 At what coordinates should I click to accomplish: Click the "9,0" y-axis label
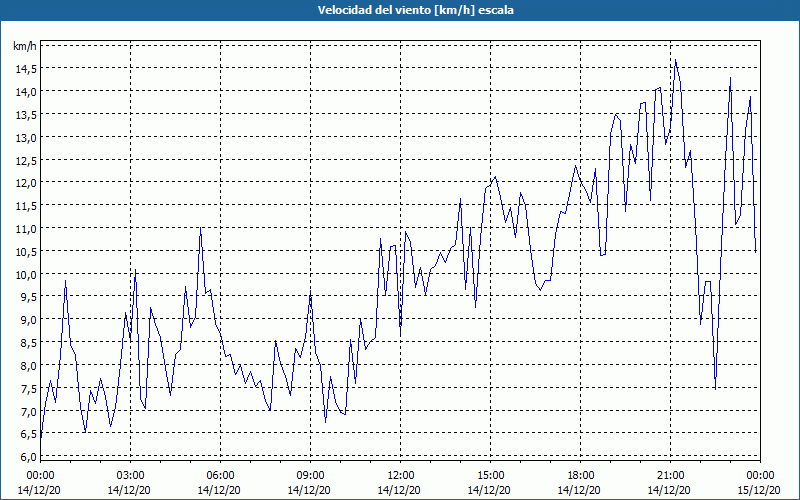click(x=28, y=320)
